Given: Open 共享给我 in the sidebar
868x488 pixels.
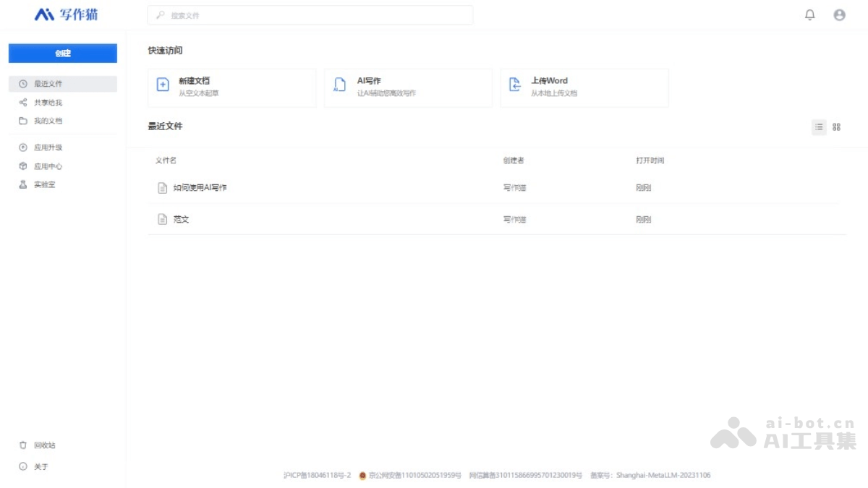Looking at the screenshot, I should tap(48, 103).
